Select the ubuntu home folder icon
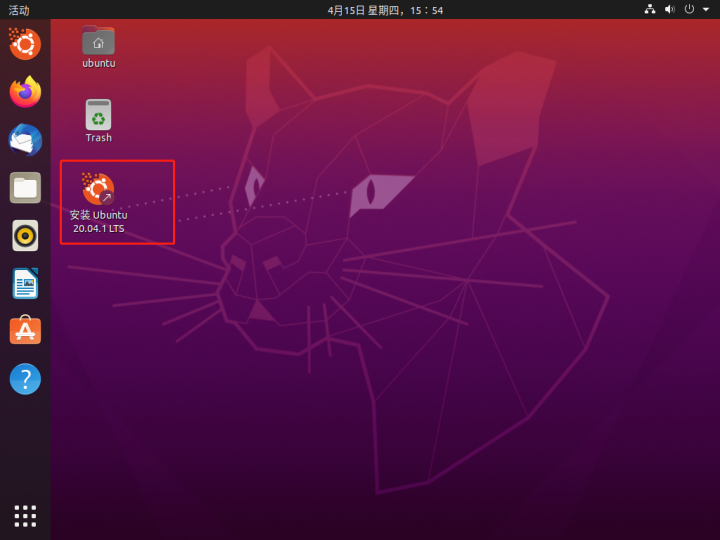Screen dimensions: 720x540 (98, 40)
